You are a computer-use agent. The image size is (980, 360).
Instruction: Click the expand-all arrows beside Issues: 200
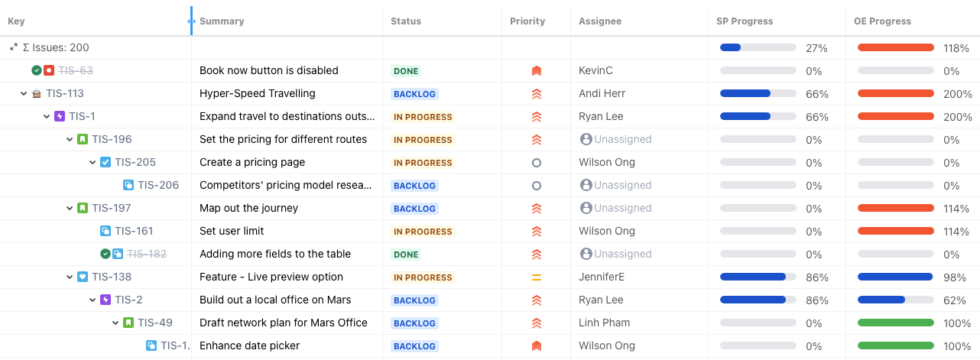tap(14, 47)
